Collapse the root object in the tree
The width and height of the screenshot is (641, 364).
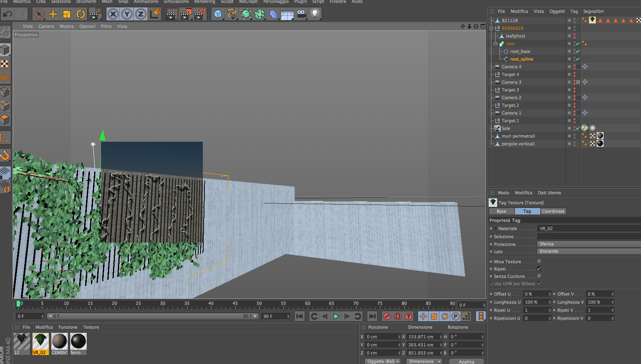click(496, 44)
